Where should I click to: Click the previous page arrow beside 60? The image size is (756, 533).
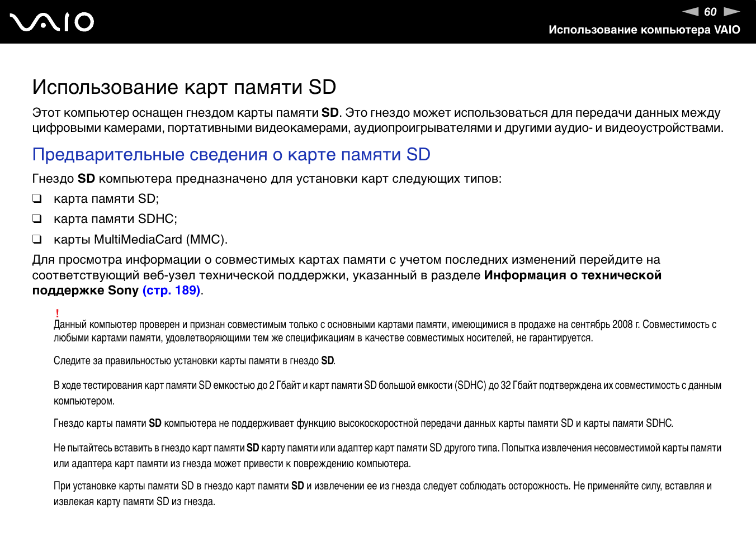(x=691, y=12)
